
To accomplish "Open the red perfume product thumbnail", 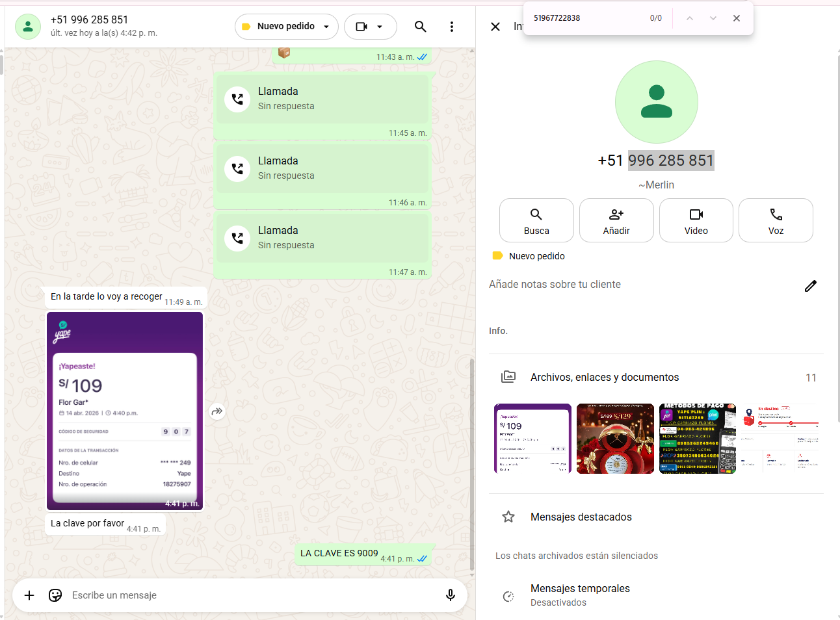I will point(615,439).
